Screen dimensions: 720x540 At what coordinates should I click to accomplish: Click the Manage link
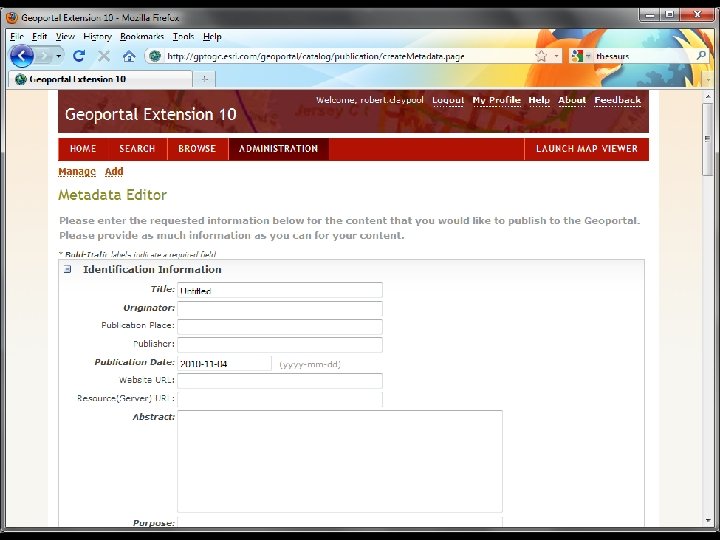(x=77, y=172)
